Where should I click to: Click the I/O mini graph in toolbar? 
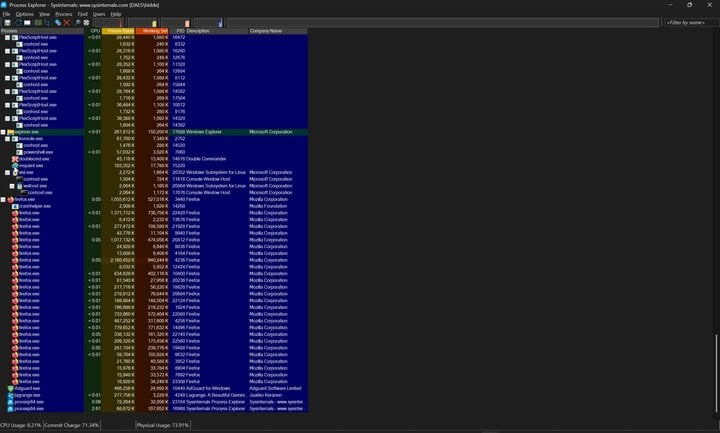pos(208,22)
